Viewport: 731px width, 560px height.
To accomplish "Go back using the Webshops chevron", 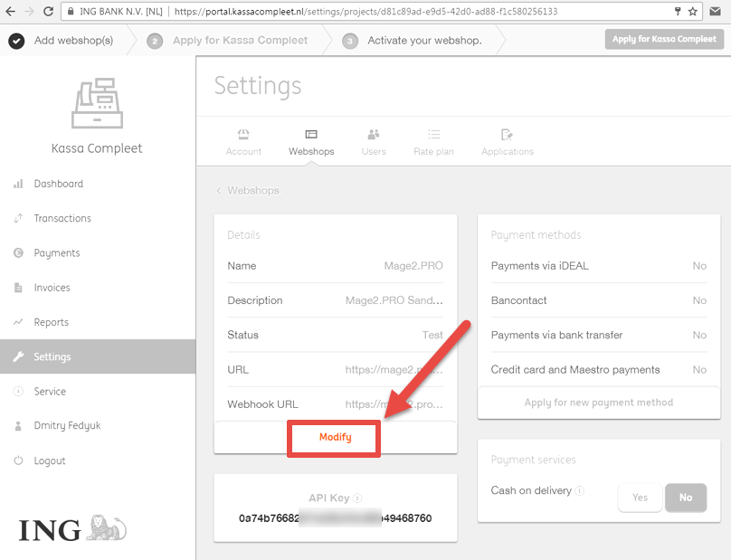I will click(219, 191).
